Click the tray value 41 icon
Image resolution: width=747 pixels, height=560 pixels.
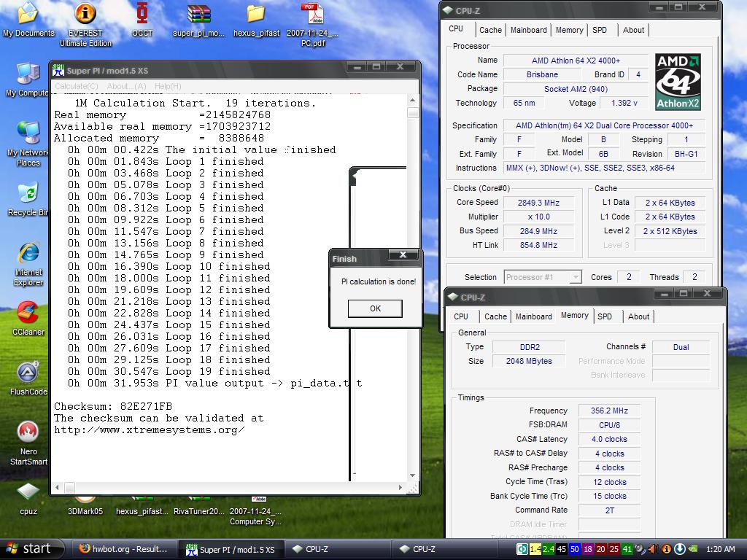click(627, 549)
